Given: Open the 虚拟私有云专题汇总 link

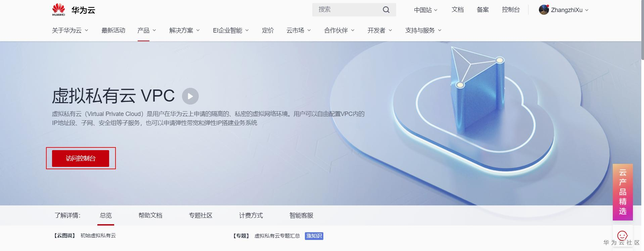Looking at the screenshot, I should (277, 236).
